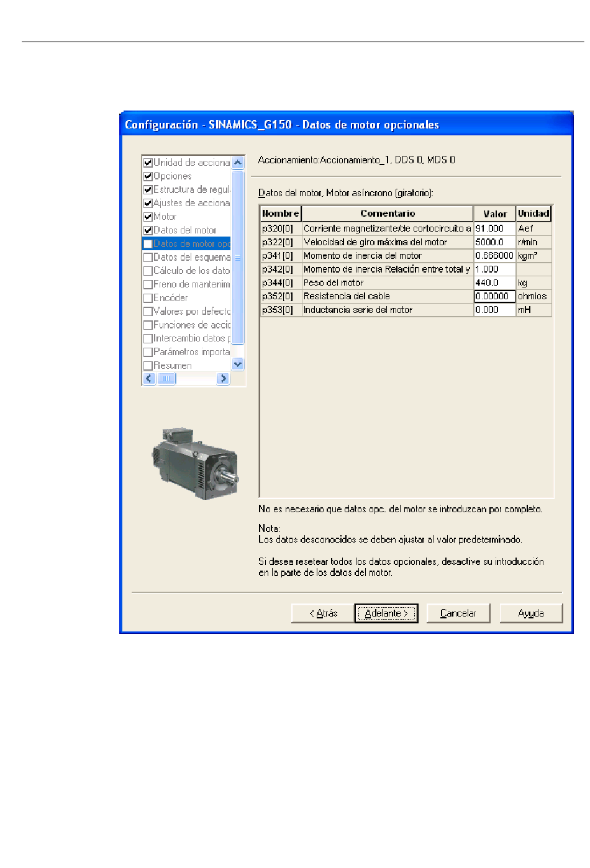Click the Unidad column header
This screenshot has width=590, height=868.
(533, 214)
